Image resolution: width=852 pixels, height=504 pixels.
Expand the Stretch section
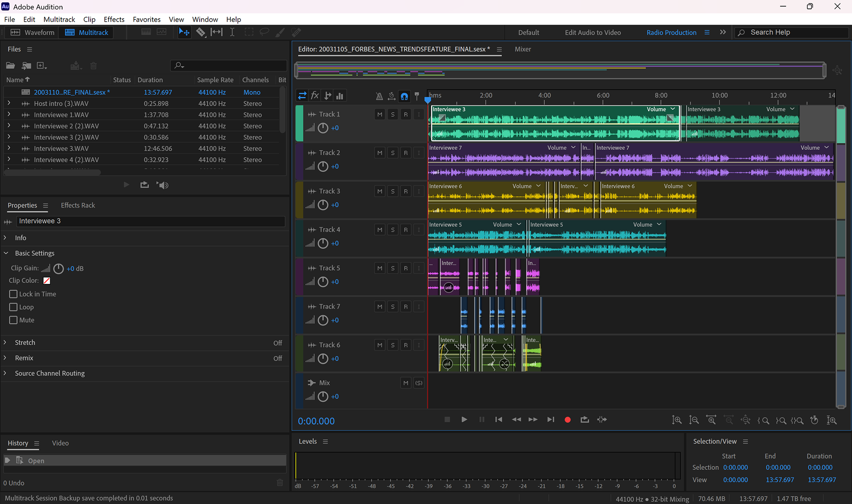tap(5, 343)
